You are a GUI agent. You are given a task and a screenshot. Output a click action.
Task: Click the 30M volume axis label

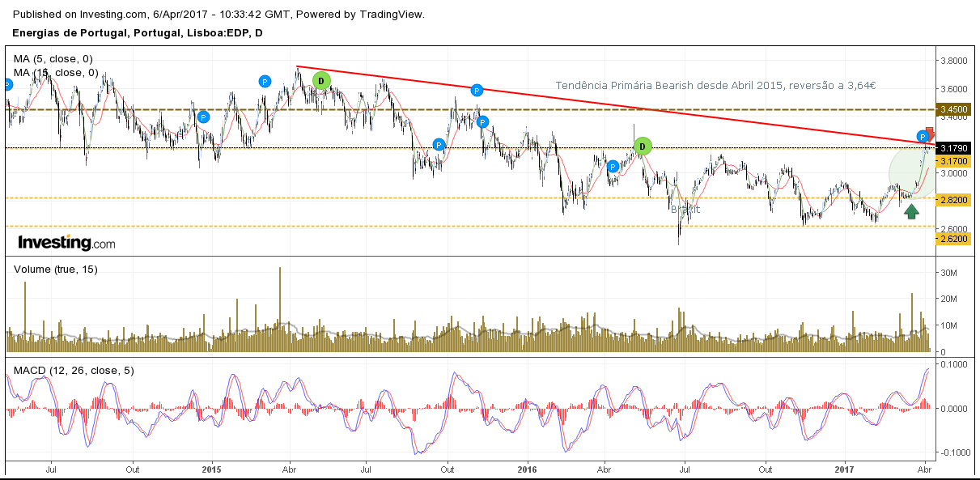pyautogui.click(x=949, y=274)
